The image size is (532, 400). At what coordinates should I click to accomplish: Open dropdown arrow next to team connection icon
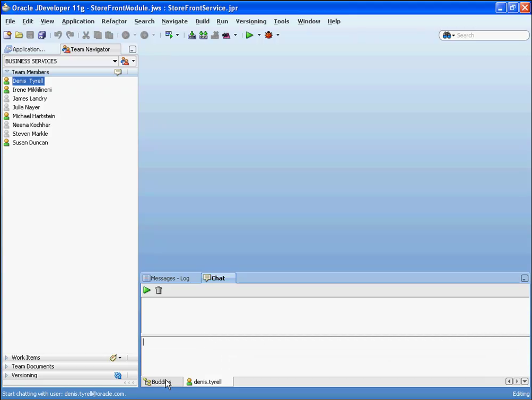tap(133, 61)
